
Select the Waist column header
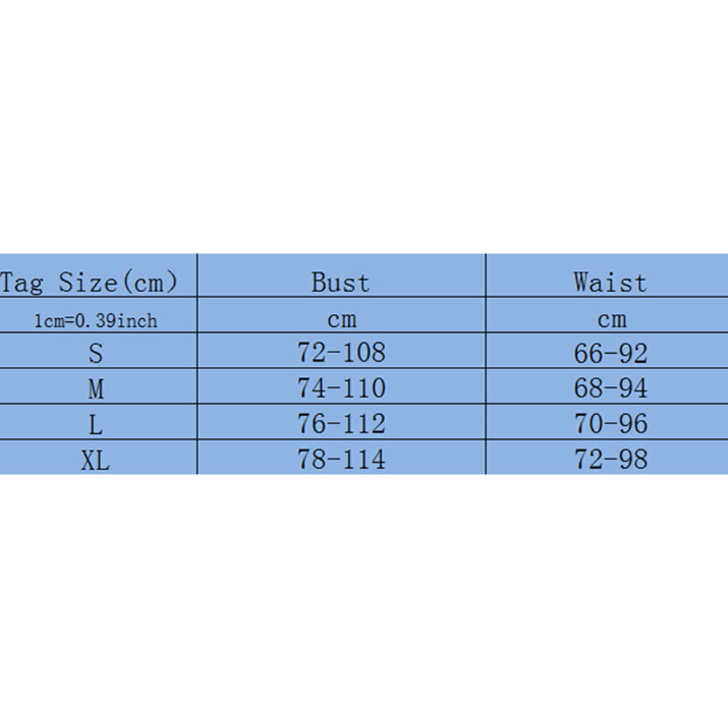click(x=610, y=282)
